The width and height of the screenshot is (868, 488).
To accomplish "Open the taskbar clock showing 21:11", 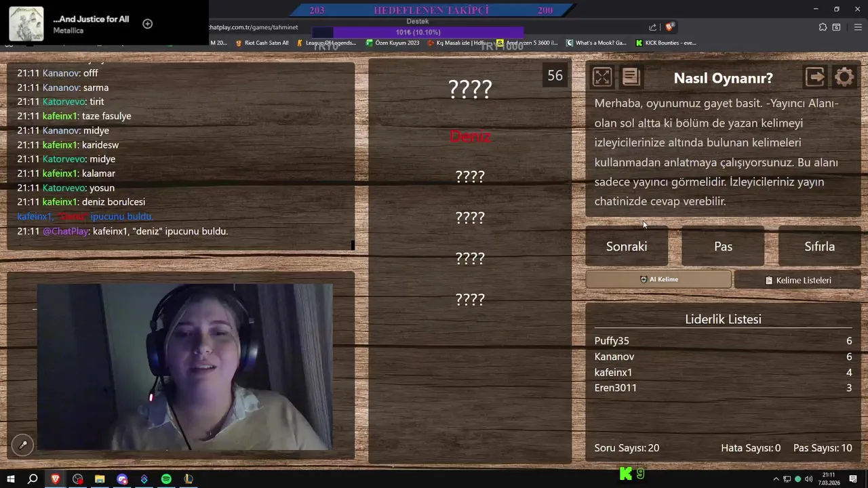I will click(x=829, y=479).
